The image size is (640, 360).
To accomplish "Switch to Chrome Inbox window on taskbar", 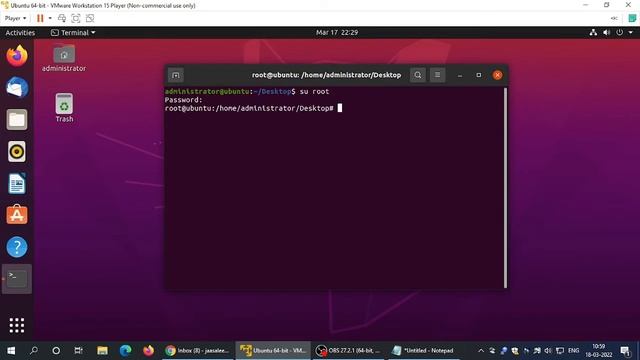I will point(198,350).
